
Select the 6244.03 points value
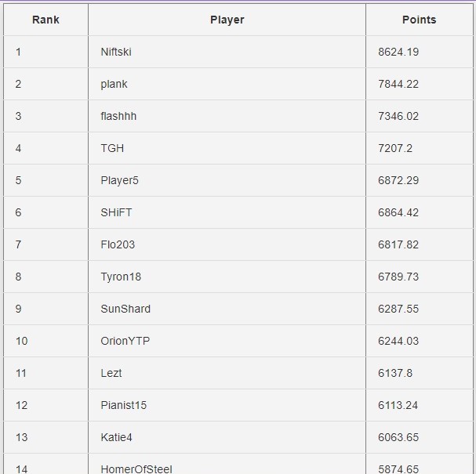coord(398,341)
